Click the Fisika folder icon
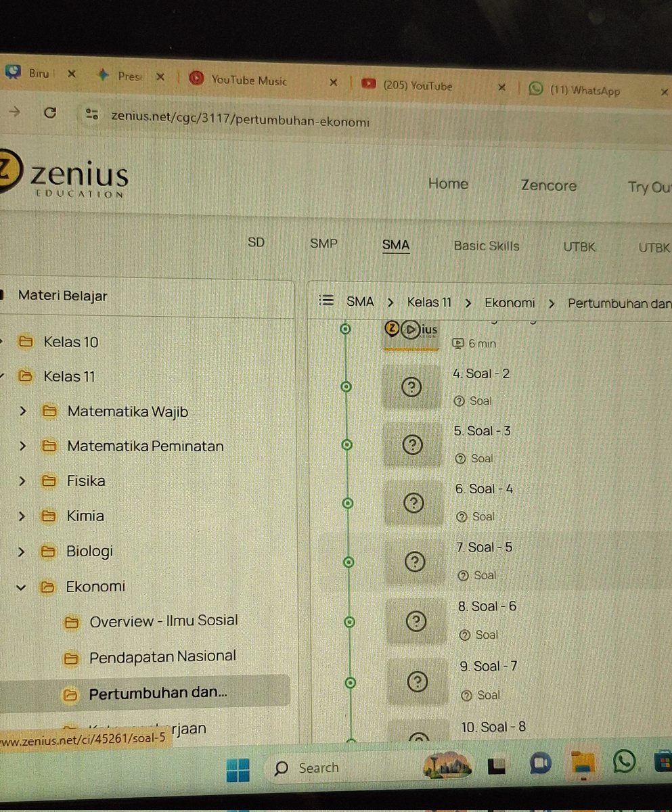672x812 pixels. (49, 481)
